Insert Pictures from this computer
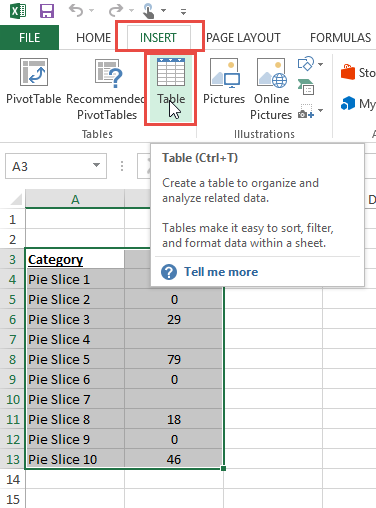The height and width of the screenshot is (508, 376). [224, 82]
